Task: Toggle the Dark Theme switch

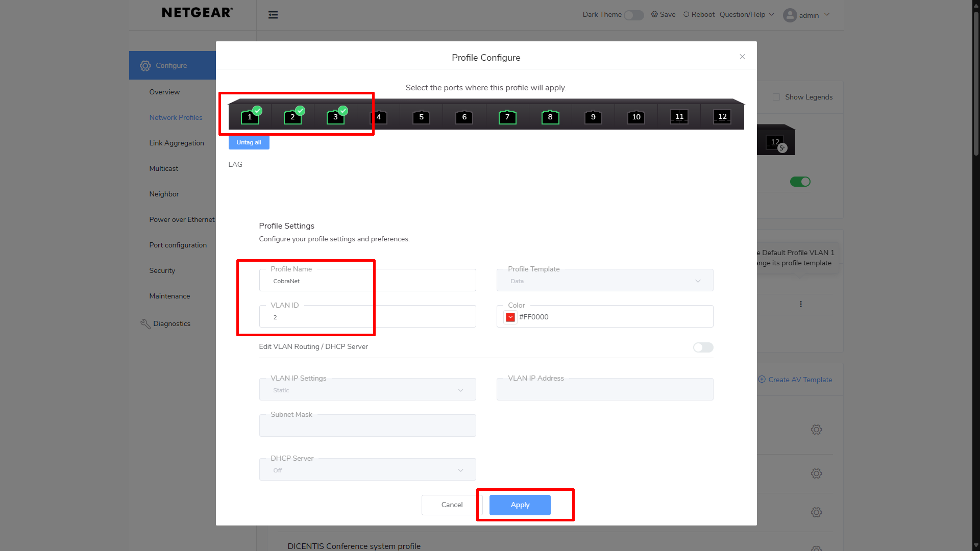Action: (633, 15)
